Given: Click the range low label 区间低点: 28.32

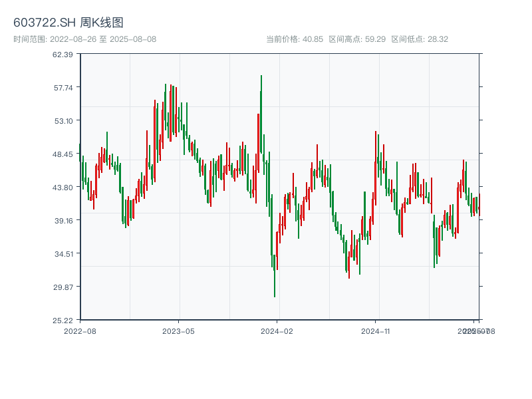Looking at the screenshot, I should pos(420,39).
